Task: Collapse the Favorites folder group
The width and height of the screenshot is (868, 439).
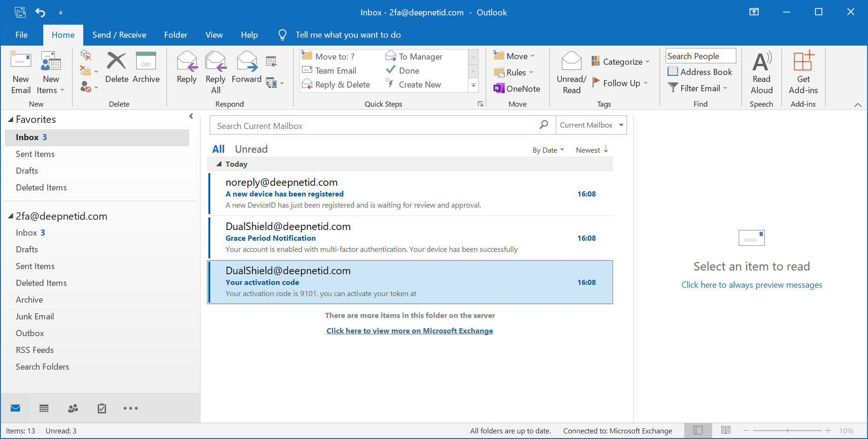Action: tap(10, 120)
